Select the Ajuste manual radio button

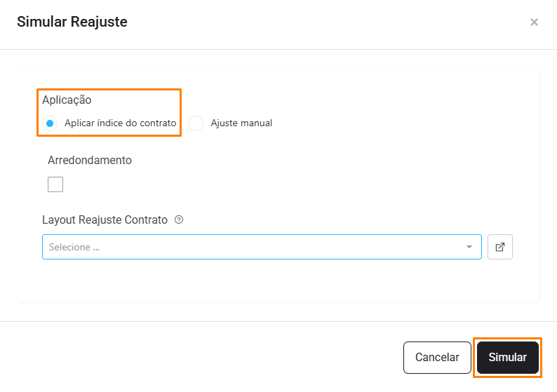tap(196, 123)
